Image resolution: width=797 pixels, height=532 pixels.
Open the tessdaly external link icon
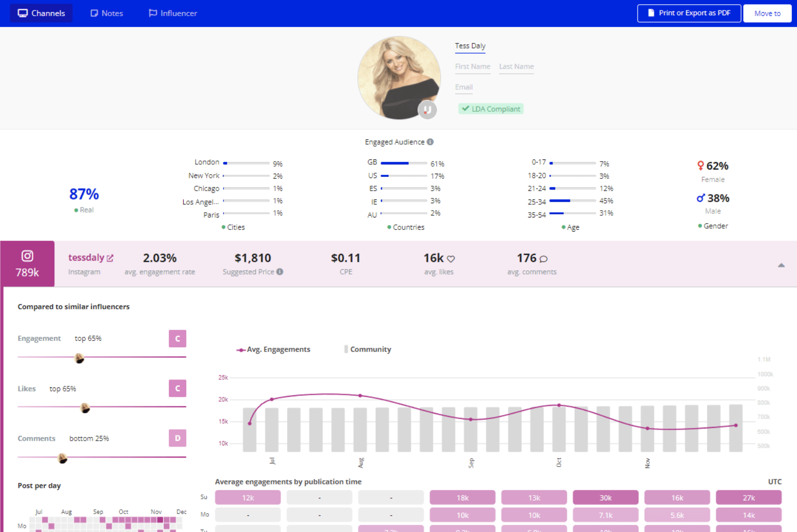pos(110,258)
